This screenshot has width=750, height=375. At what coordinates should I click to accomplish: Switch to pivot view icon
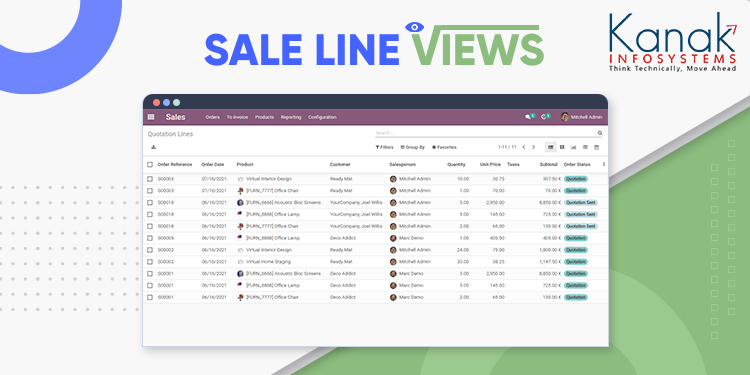585,147
